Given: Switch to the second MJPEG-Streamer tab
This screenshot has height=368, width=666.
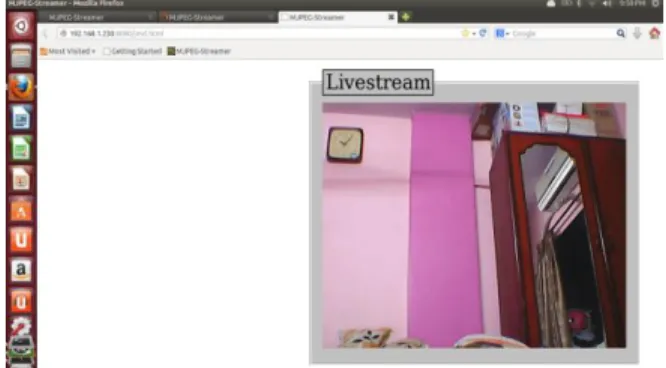Looking at the screenshot, I should (217, 17).
